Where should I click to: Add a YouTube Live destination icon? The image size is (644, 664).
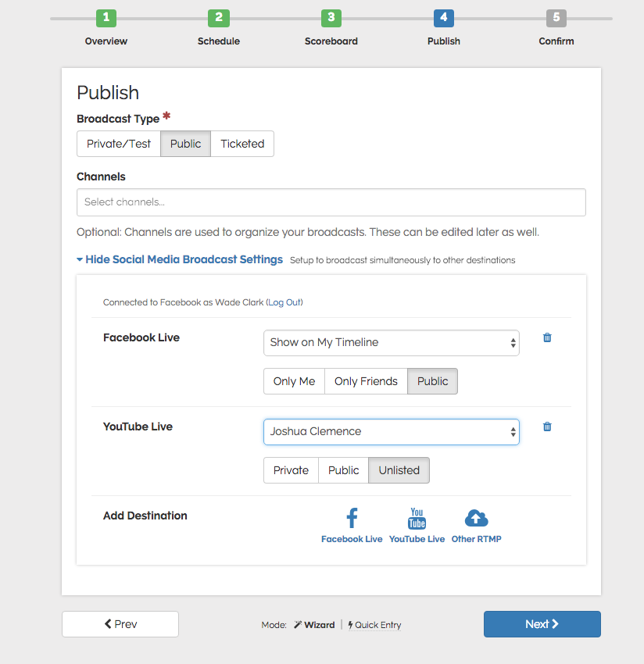[417, 518]
